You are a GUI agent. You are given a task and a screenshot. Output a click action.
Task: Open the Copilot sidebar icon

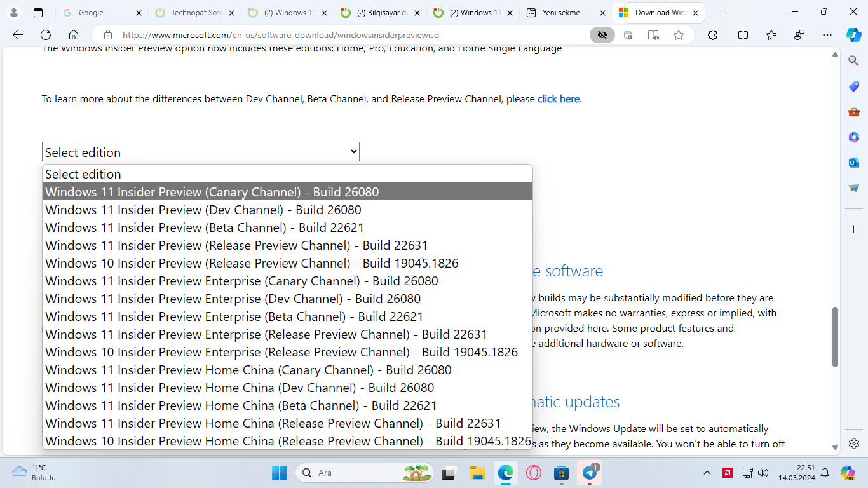point(853,35)
